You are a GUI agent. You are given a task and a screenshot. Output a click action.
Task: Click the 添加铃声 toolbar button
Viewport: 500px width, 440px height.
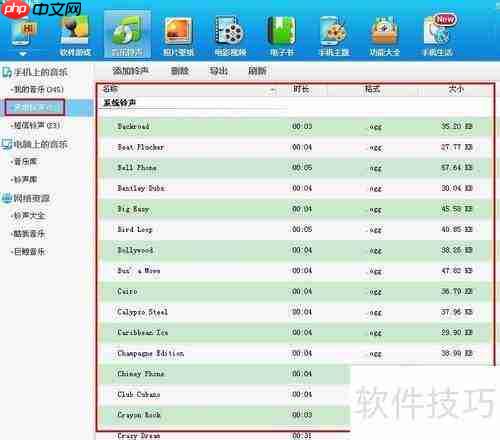pyautogui.click(x=130, y=71)
